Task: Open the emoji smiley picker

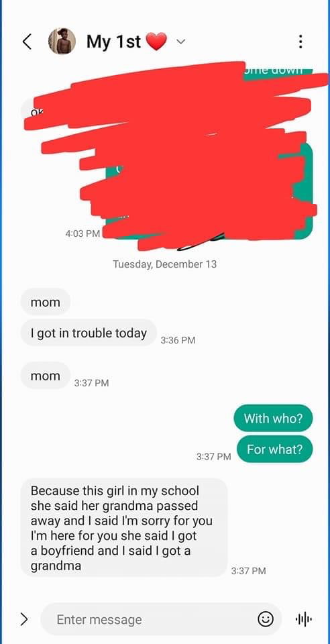Action: coord(266,619)
